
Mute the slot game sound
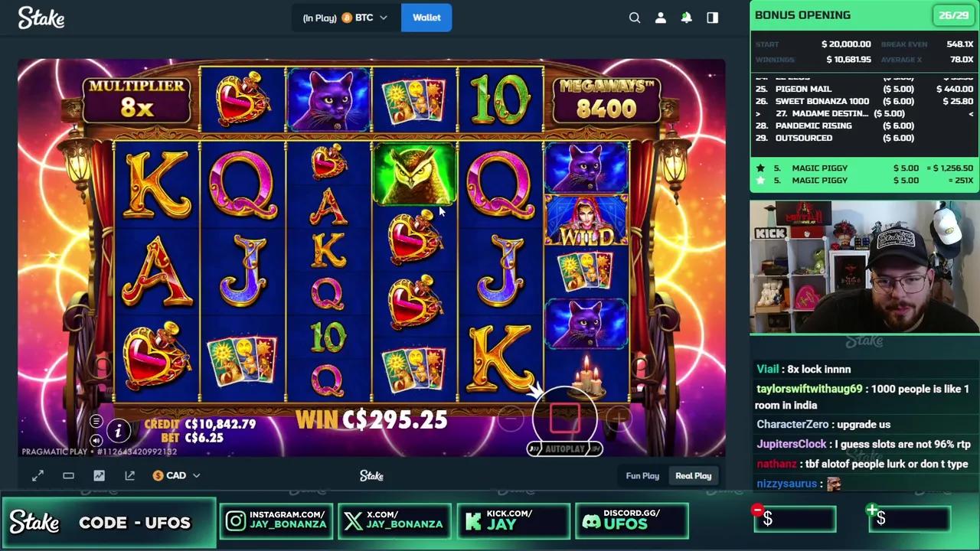tap(96, 440)
